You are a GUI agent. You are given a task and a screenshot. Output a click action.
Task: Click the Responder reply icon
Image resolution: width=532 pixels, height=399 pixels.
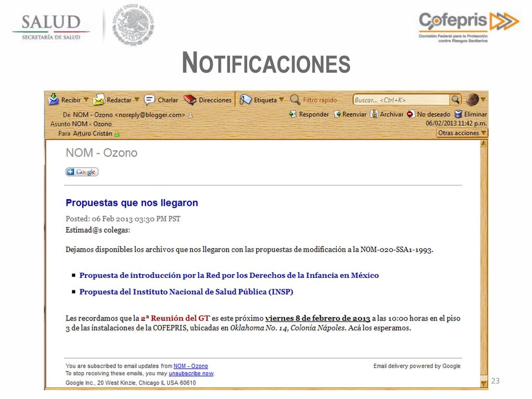292,114
